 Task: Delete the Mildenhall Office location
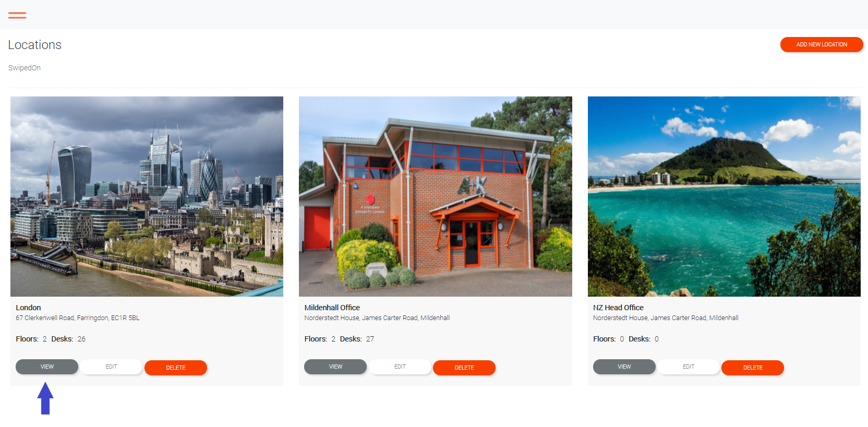[x=464, y=368]
